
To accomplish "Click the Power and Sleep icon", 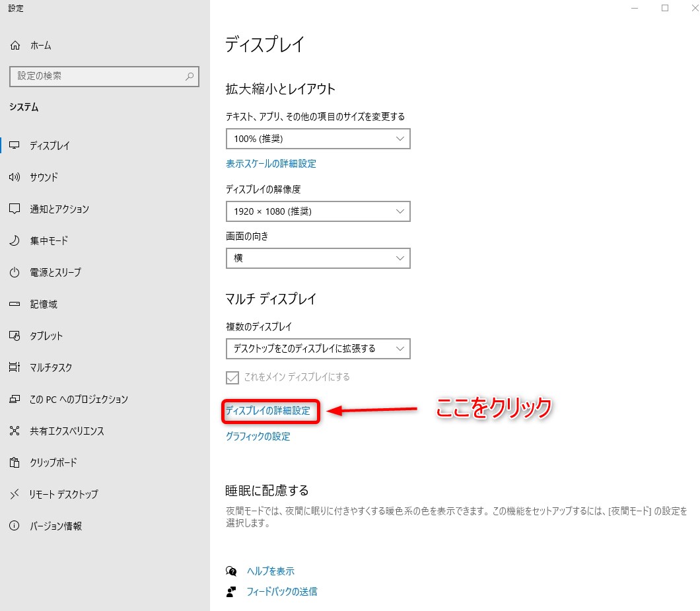I will [15, 272].
